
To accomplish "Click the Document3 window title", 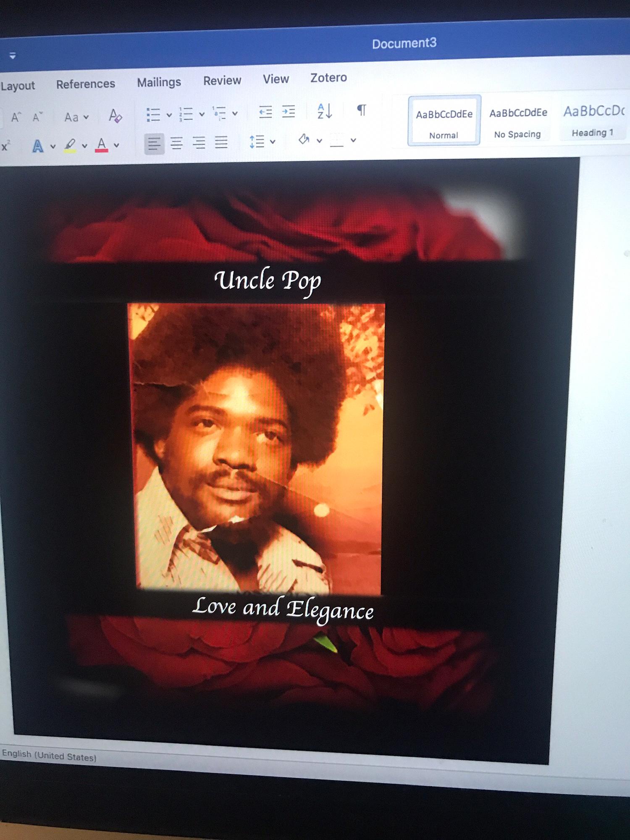I will (404, 43).
